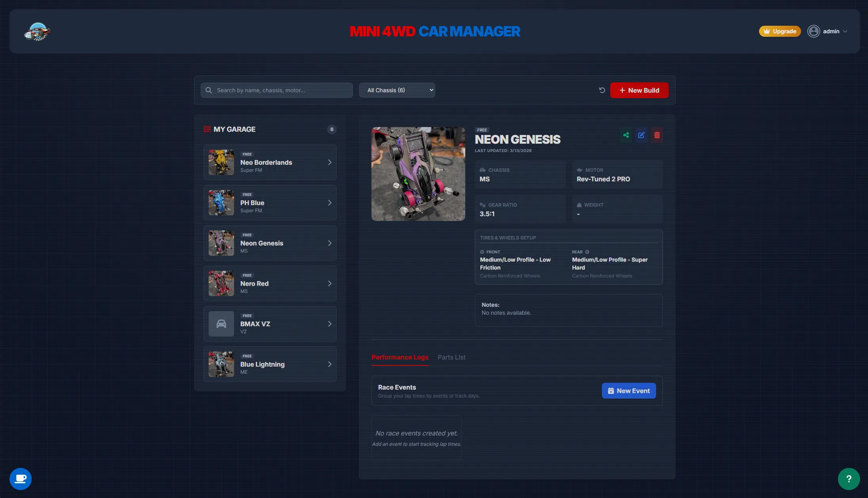
Task: Open the help question mark
Action: (x=849, y=479)
